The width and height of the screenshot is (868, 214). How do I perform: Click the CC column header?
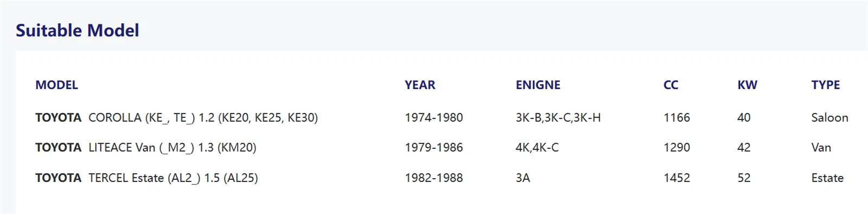pos(671,85)
